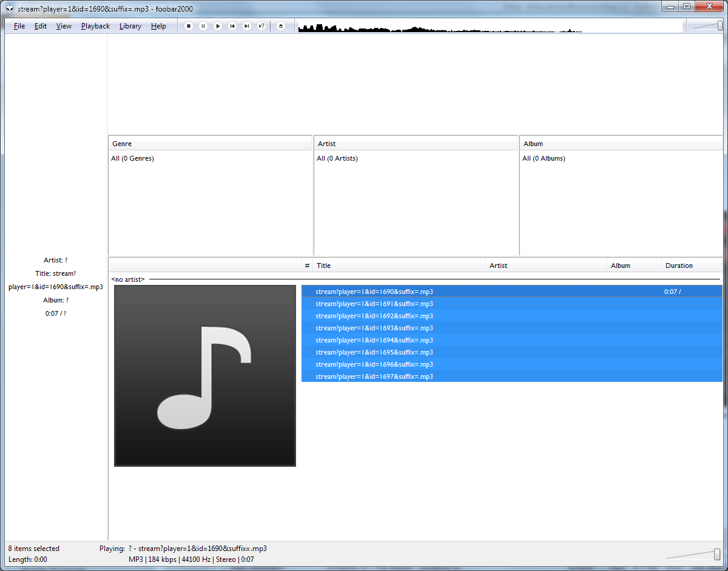
Task: Open the Playback menu
Action: coord(95,26)
